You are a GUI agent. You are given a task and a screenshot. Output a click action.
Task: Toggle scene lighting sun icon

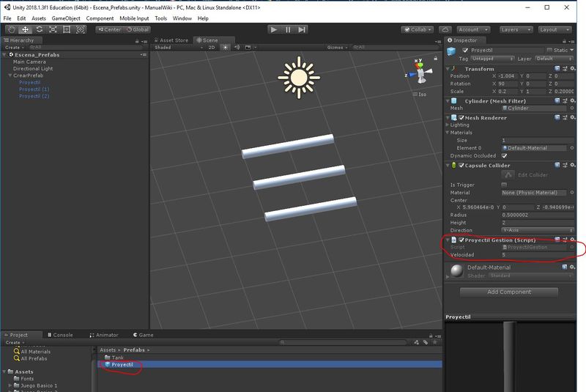[225, 48]
